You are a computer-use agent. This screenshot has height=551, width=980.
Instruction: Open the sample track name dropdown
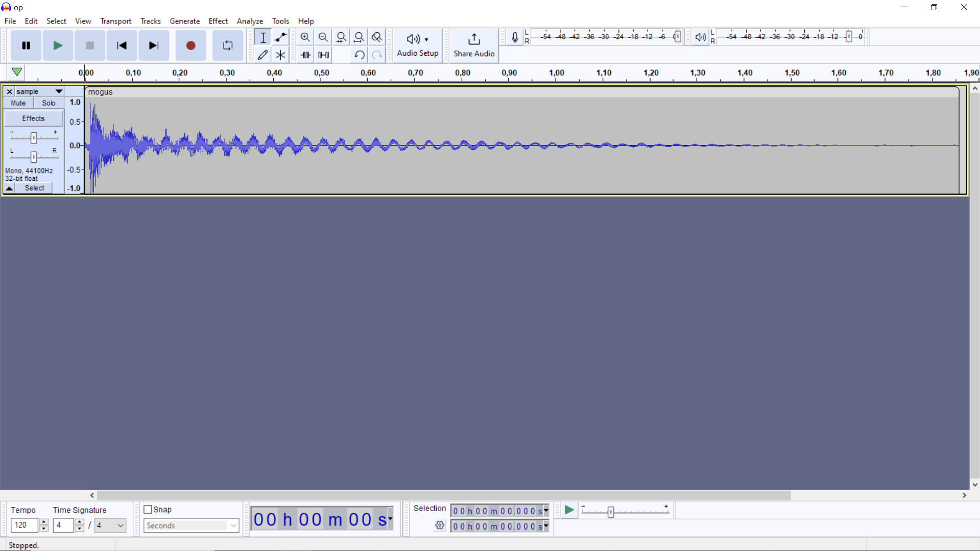click(x=59, y=91)
